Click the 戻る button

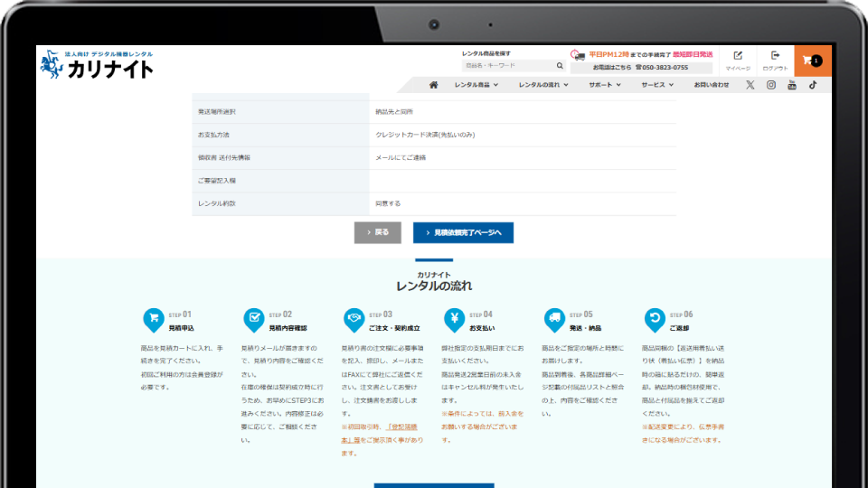[x=378, y=232]
